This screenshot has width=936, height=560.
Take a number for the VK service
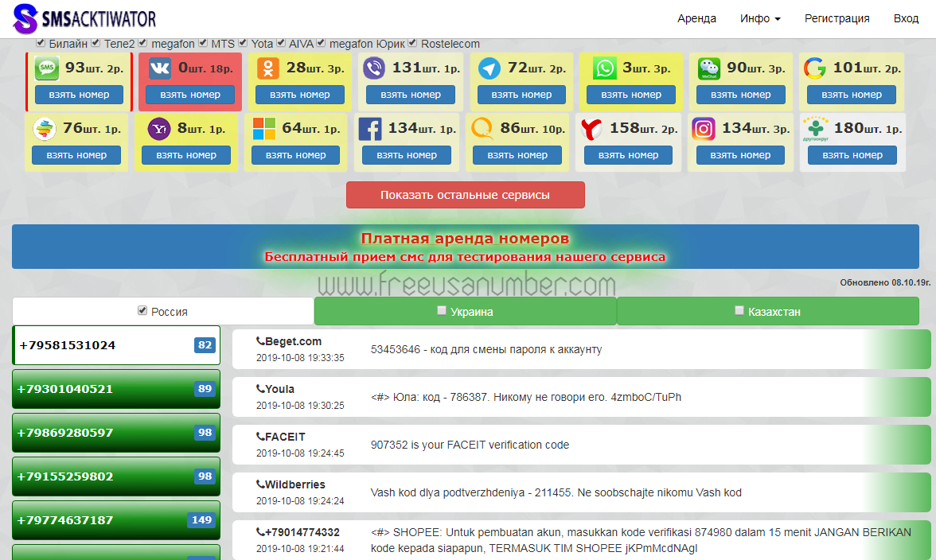click(189, 94)
